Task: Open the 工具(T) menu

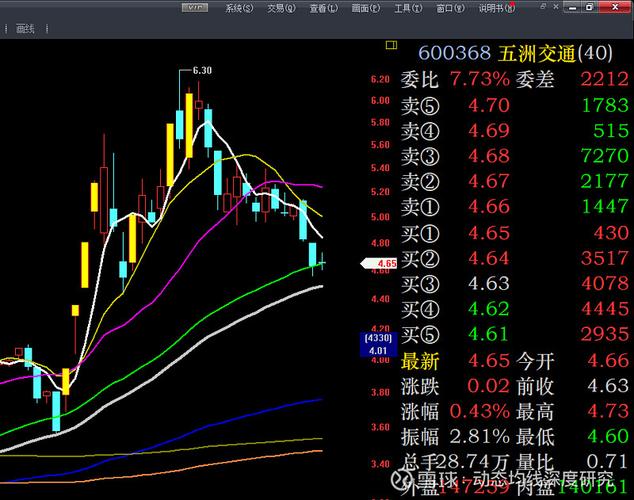Action: [408, 8]
